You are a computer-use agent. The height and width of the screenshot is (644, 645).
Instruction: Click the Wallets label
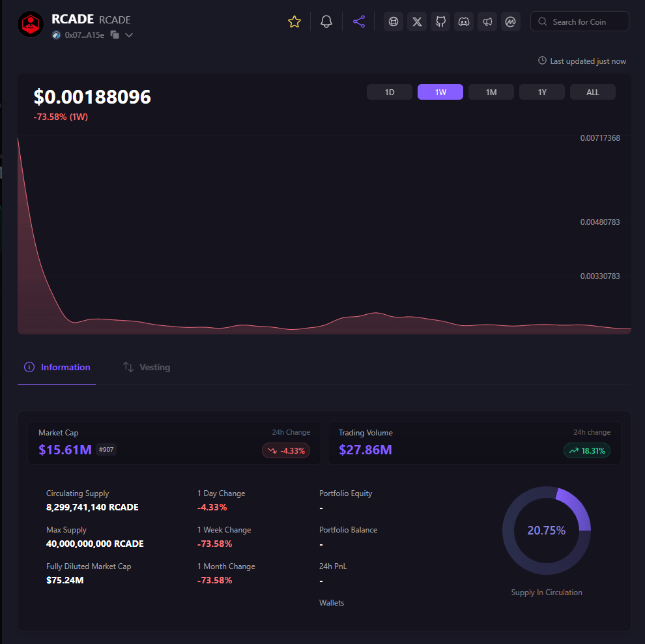[x=332, y=603]
